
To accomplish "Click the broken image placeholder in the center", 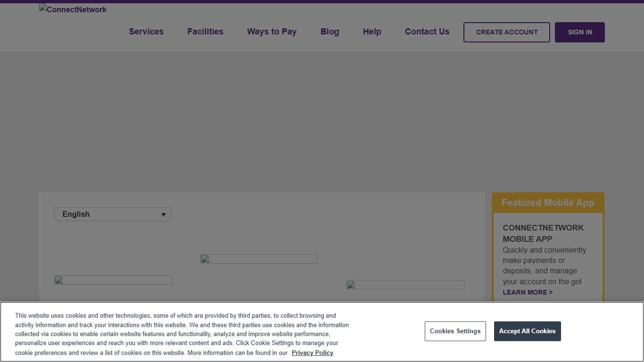I will click(x=259, y=258).
